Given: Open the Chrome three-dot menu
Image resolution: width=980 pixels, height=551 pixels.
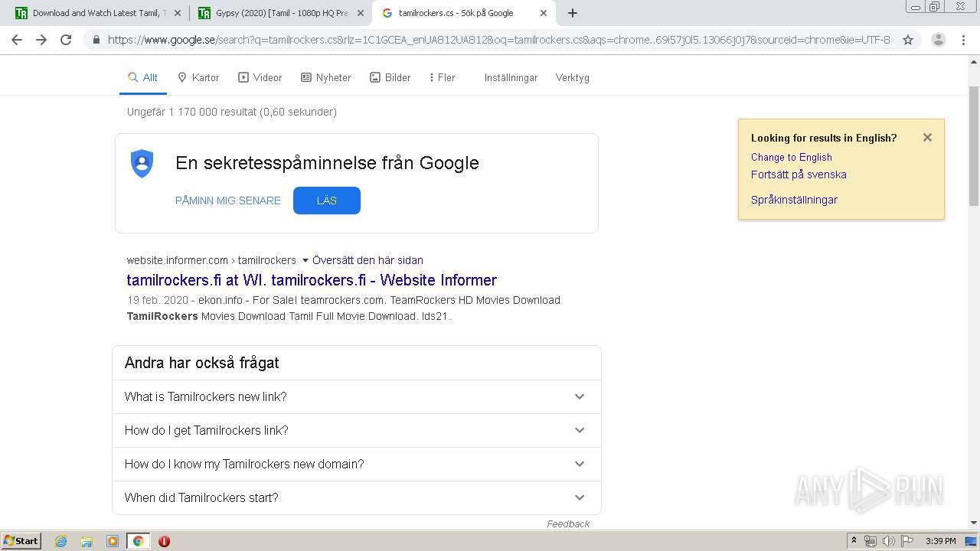Looking at the screenshot, I should (x=964, y=40).
